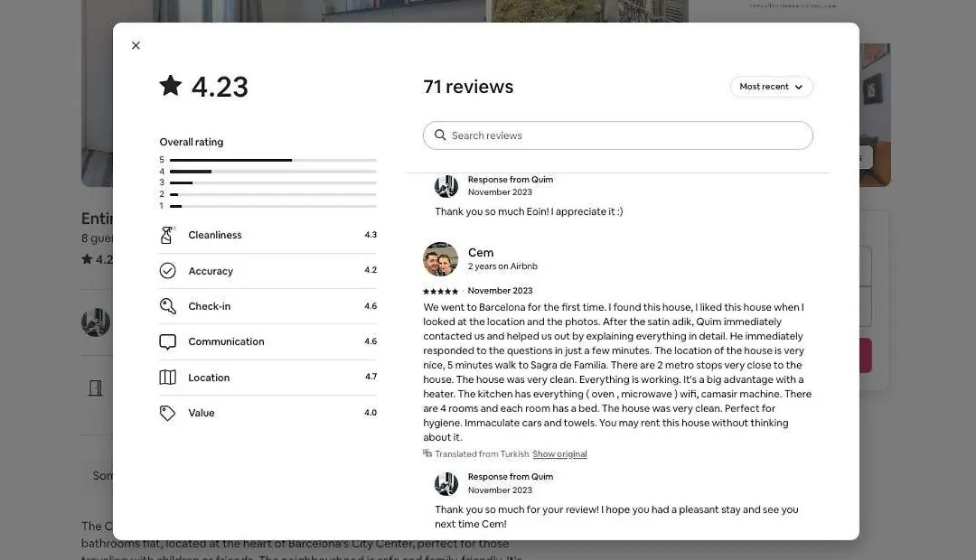Open Cem's profile photo
This screenshot has width=976, height=560.
pos(440,259)
